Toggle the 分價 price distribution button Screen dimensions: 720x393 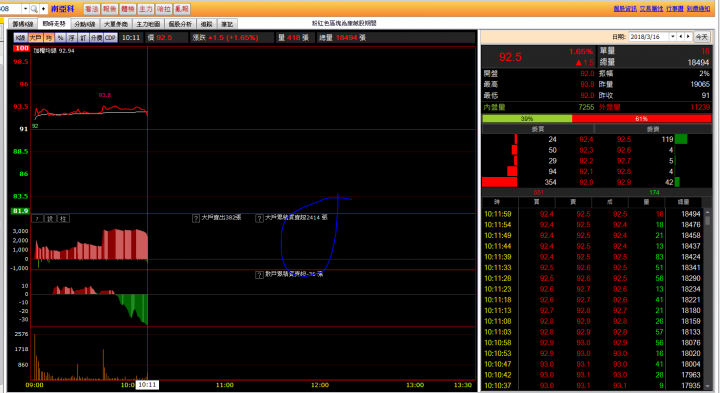click(96, 38)
